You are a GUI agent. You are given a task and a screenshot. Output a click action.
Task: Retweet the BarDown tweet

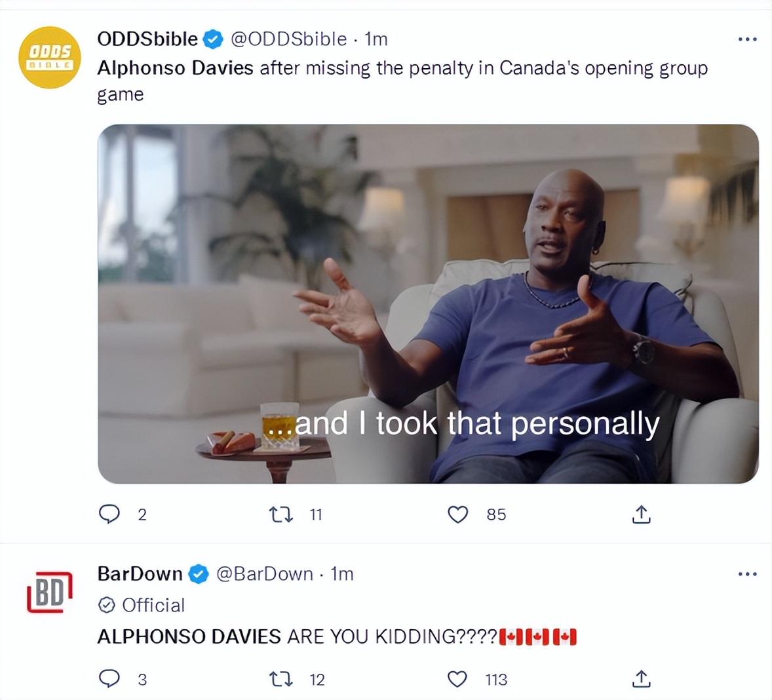(281, 679)
